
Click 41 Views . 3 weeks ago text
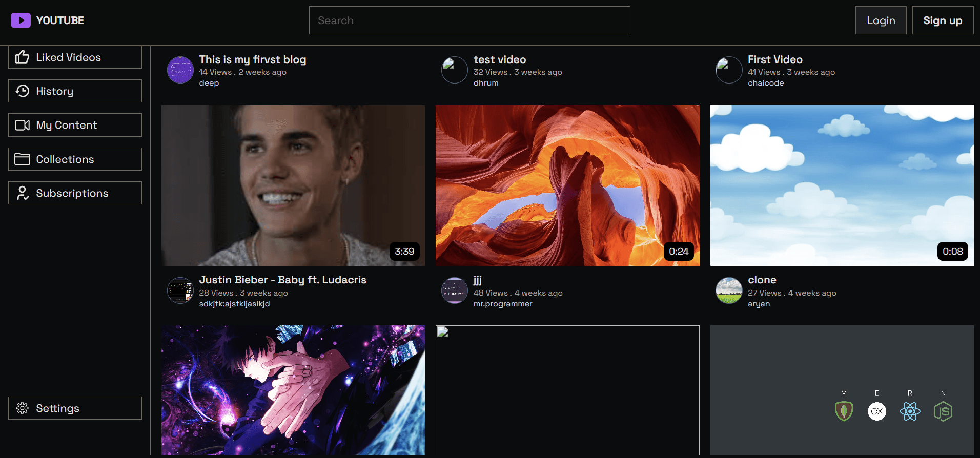[791, 72]
